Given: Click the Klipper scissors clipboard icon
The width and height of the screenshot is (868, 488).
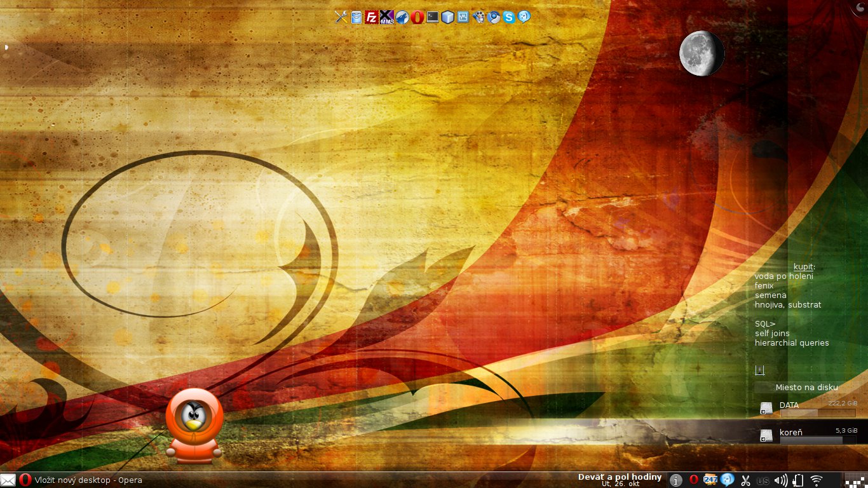Looking at the screenshot, I should tap(746, 480).
